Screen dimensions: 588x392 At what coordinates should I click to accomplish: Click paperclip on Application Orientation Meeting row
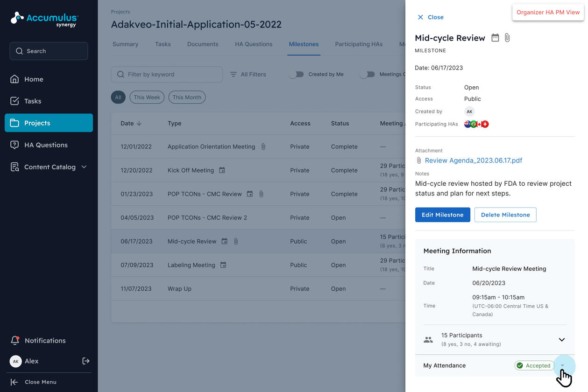coord(263,147)
